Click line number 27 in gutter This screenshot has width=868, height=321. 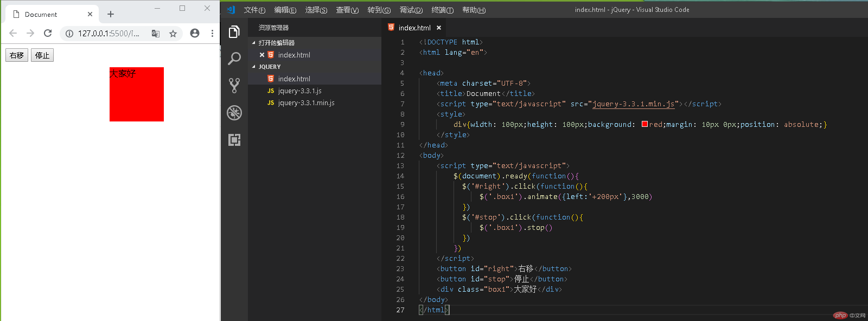[400, 310]
